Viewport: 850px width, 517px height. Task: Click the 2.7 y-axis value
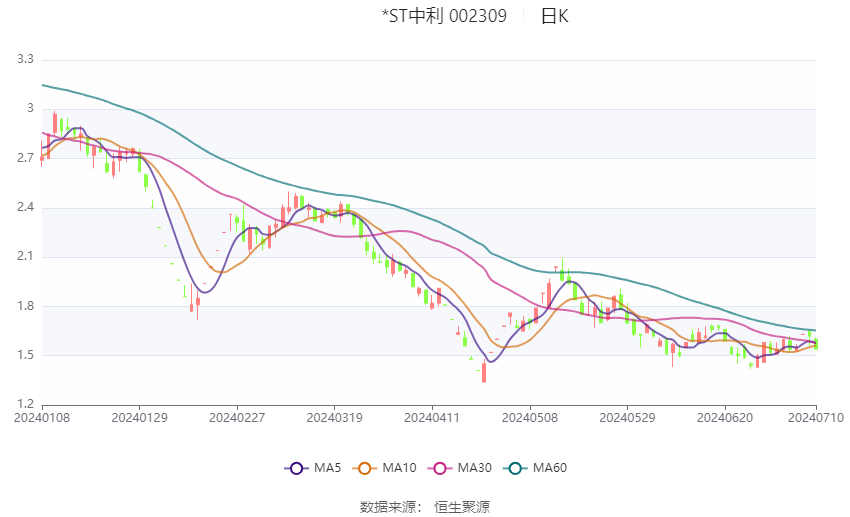[x=25, y=158]
